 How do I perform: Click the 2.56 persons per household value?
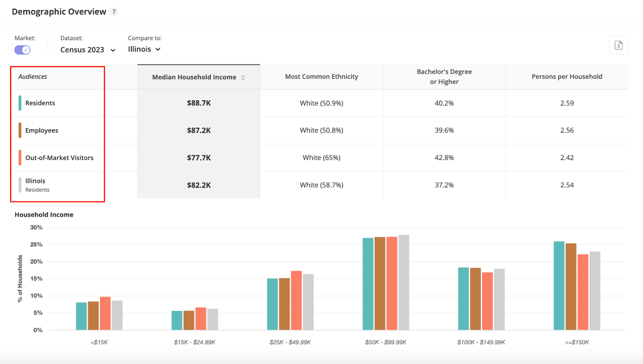pyautogui.click(x=567, y=131)
